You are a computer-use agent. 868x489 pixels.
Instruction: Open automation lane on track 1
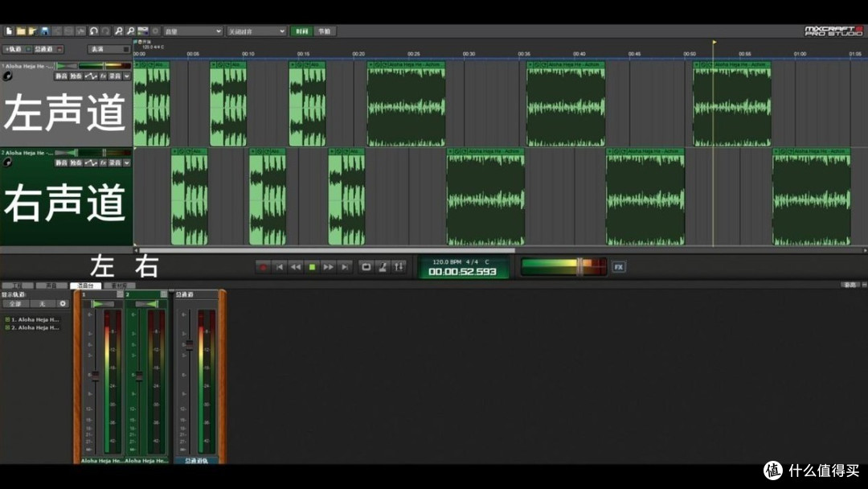click(x=91, y=76)
